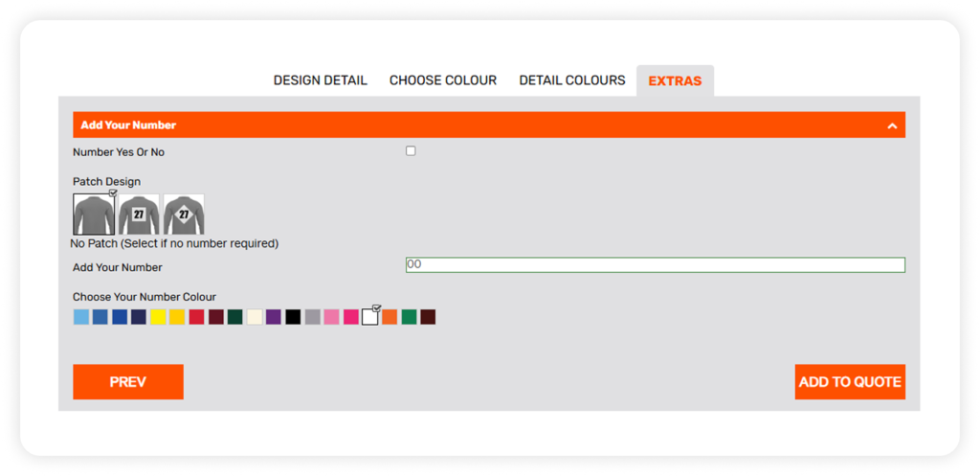Choose the white number colour swatch
980x476 pixels.
coord(369,317)
